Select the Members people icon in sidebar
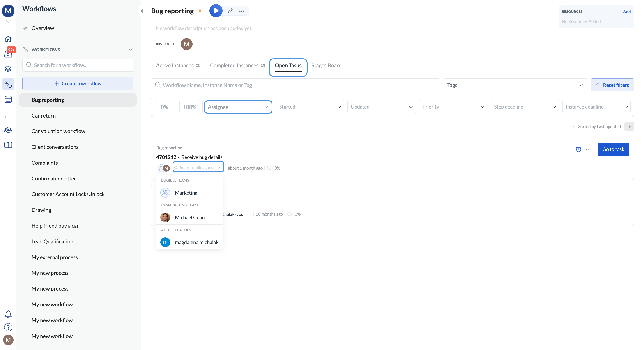Image resolution: width=644 pixels, height=350 pixels. tap(8, 130)
